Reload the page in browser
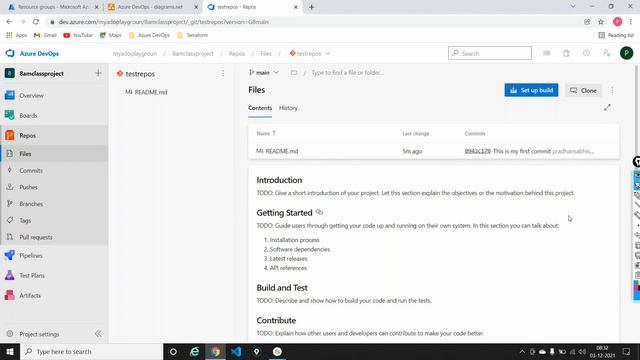Viewport: 640px width, 360px height. coord(36,22)
